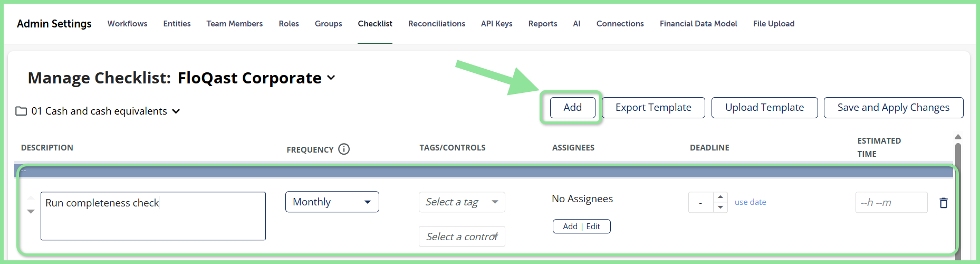Move checklist item up with arrow

click(x=31, y=197)
